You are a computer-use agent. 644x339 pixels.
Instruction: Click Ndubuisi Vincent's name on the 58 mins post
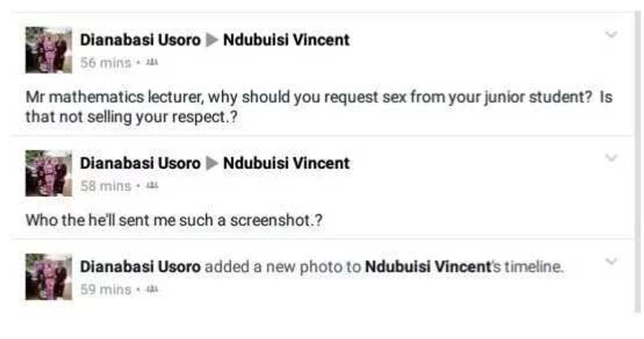click(x=286, y=163)
